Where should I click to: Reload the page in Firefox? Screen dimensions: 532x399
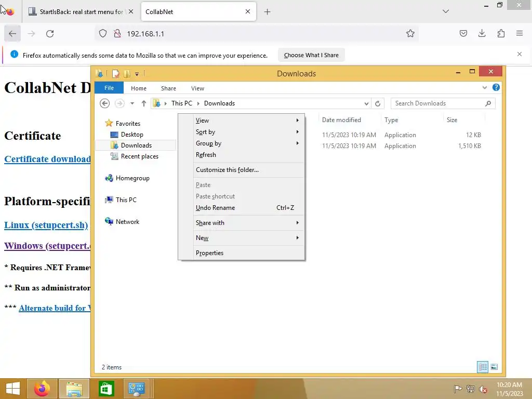tap(50, 34)
